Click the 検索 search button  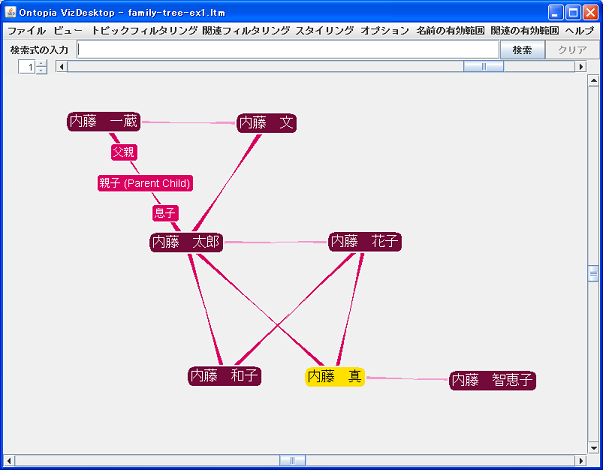pyautogui.click(x=522, y=50)
